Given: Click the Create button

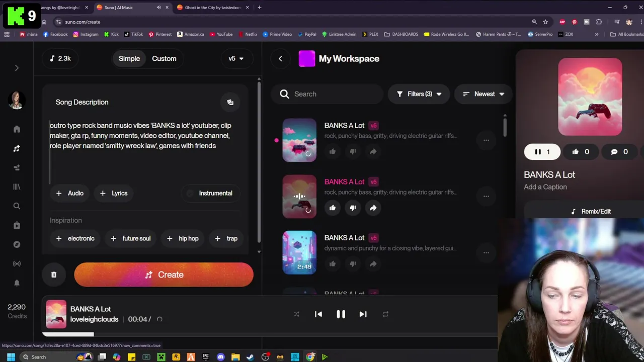Looking at the screenshot, I should pyautogui.click(x=164, y=275).
